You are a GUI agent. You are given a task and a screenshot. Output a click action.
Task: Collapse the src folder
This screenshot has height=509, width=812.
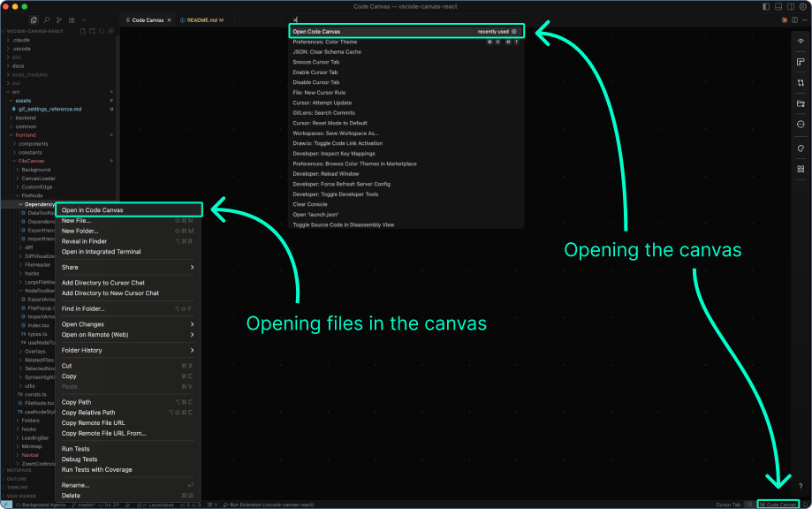point(58,92)
